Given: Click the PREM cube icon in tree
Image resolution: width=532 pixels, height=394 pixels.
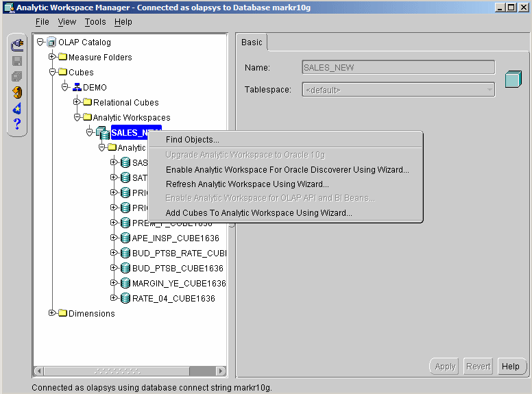Looking at the screenshot, I should coord(125,223).
